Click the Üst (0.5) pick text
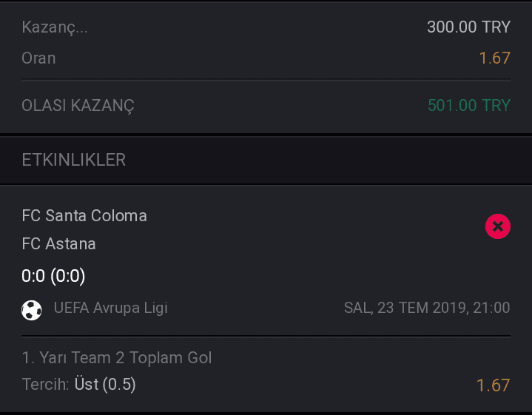The width and height of the screenshot is (532, 415). coord(105,385)
